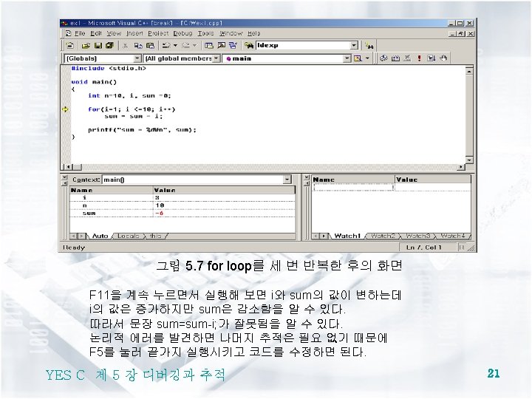Open the All global members dropdown
The image size is (532, 399).
coord(216,58)
